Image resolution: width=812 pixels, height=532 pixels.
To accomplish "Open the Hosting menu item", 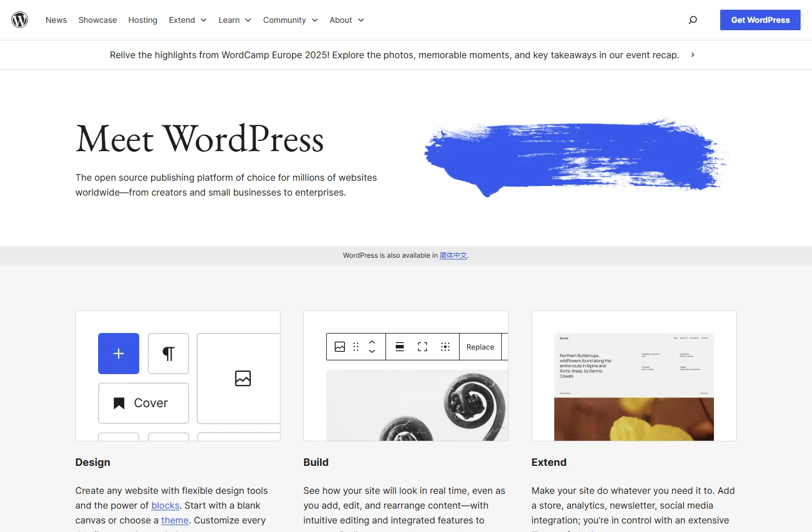I will [143, 20].
